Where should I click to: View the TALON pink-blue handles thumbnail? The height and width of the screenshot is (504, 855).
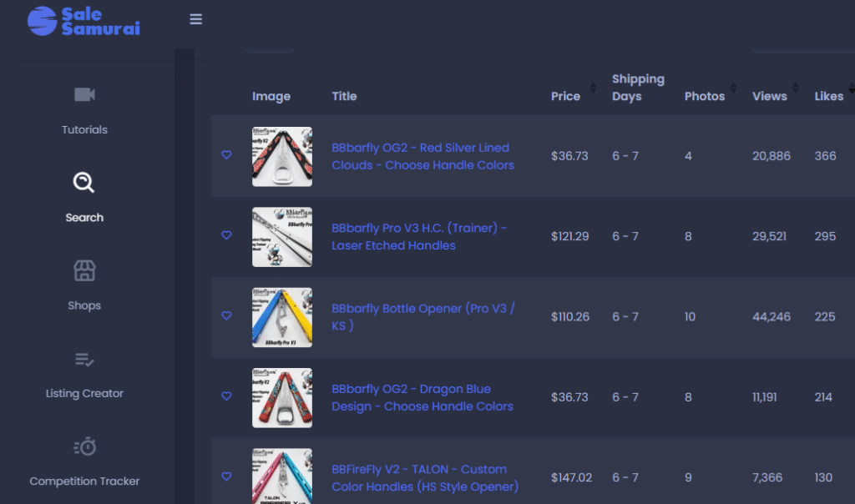click(282, 476)
